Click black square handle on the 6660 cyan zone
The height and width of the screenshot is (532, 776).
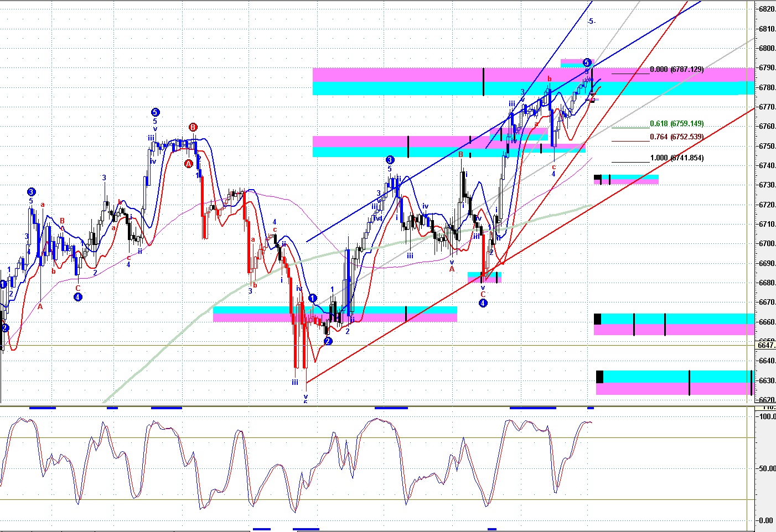(x=598, y=319)
